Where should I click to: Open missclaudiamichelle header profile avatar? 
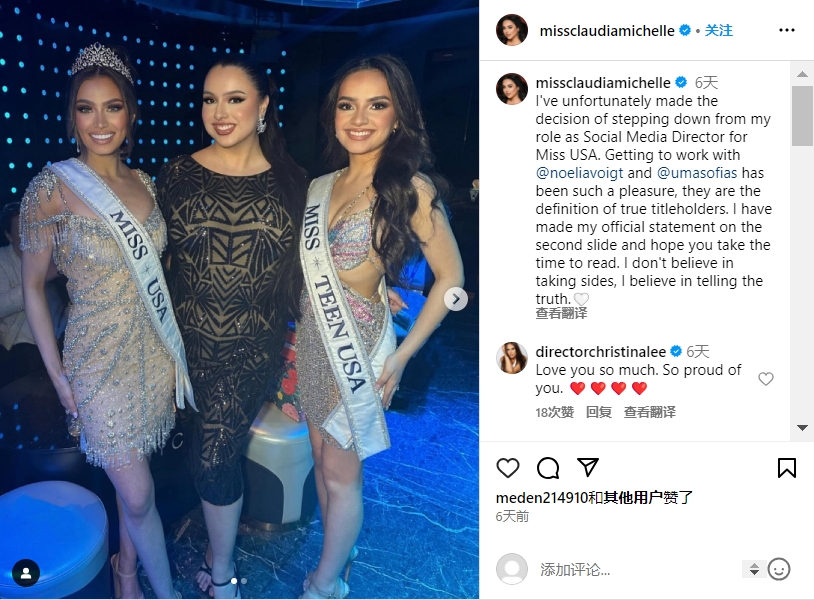[512, 30]
